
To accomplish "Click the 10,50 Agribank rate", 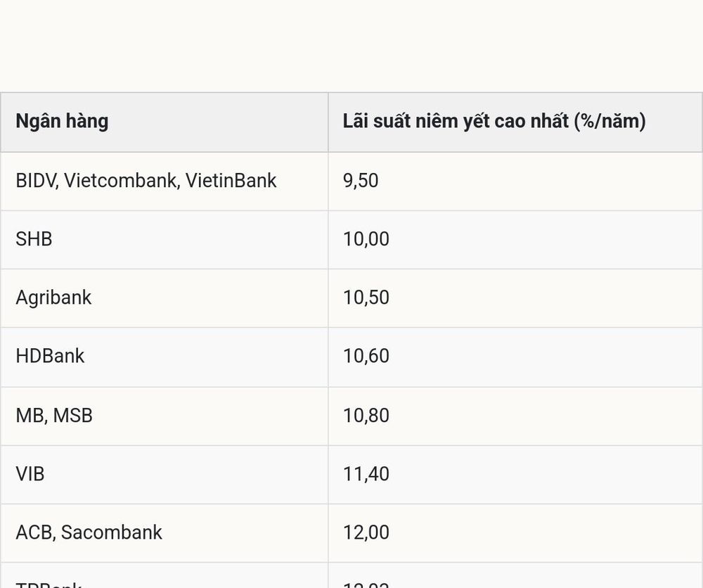I will click(366, 298).
